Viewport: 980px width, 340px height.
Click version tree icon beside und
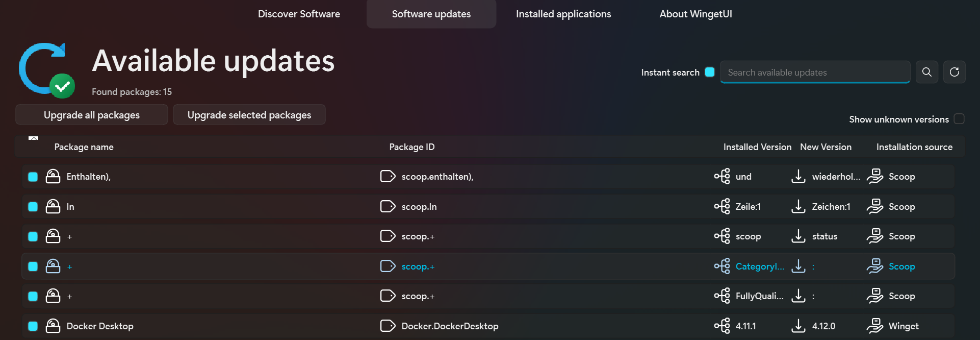[722, 176]
